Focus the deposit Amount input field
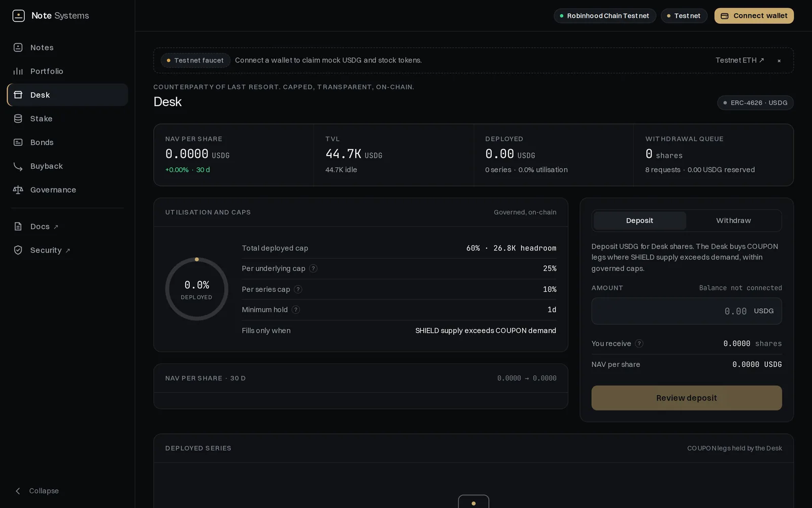This screenshot has width=812, height=508. tap(686, 311)
